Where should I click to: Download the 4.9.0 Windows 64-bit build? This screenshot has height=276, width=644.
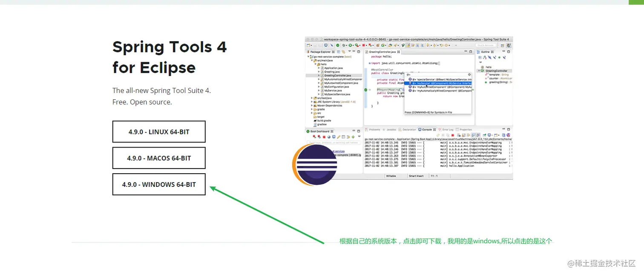click(159, 184)
